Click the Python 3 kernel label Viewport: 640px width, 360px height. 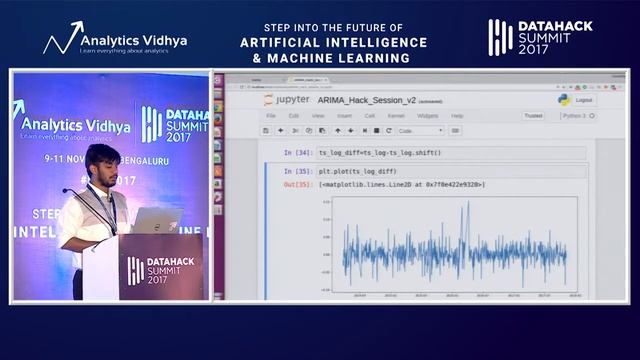[574, 116]
